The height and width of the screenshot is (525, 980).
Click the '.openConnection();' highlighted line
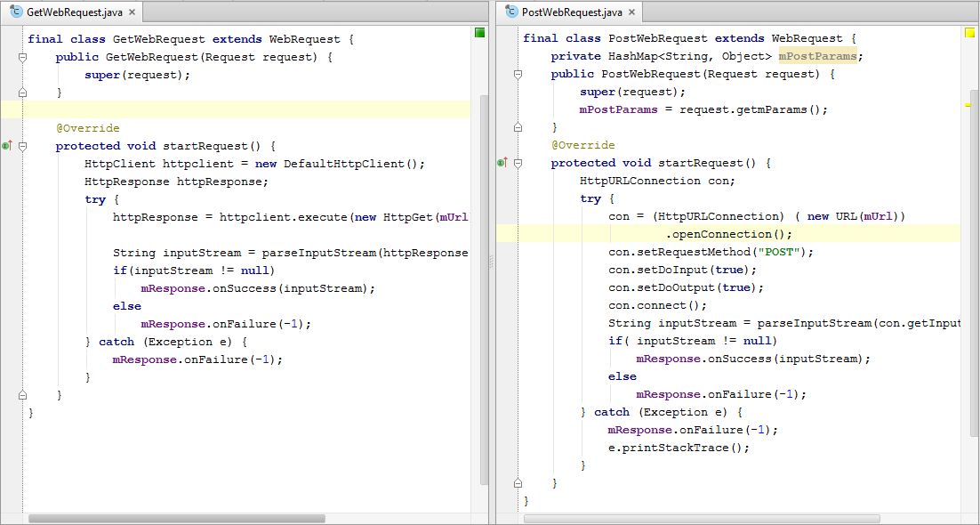728,234
